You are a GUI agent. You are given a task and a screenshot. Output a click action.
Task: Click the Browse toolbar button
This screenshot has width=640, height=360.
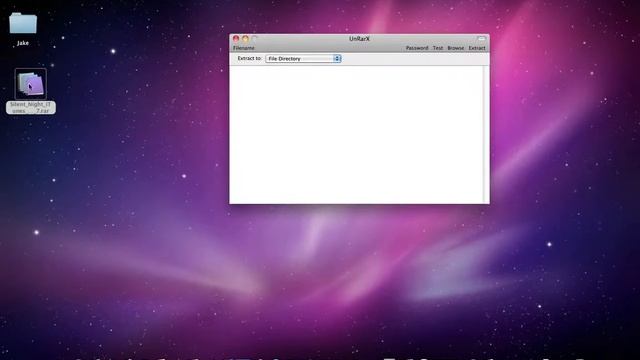456,48
